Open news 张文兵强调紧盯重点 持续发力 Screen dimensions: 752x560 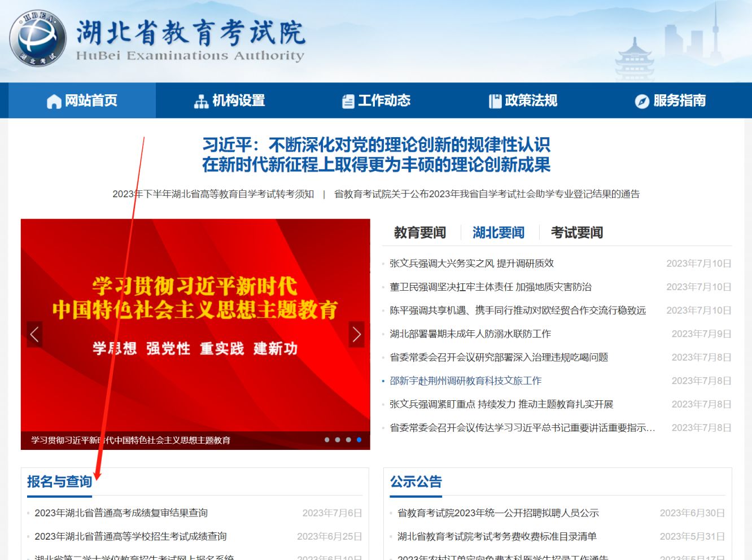tap(501, 405)
